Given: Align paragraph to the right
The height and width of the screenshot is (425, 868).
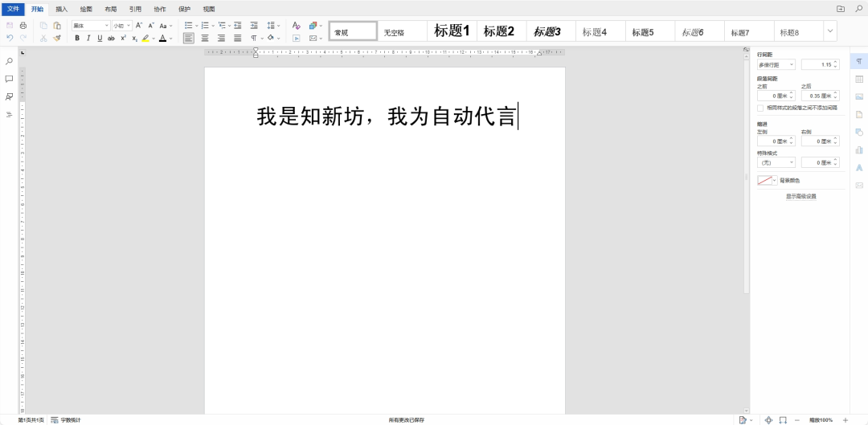Looking at the screenshot, I should [x=222, y=39].
